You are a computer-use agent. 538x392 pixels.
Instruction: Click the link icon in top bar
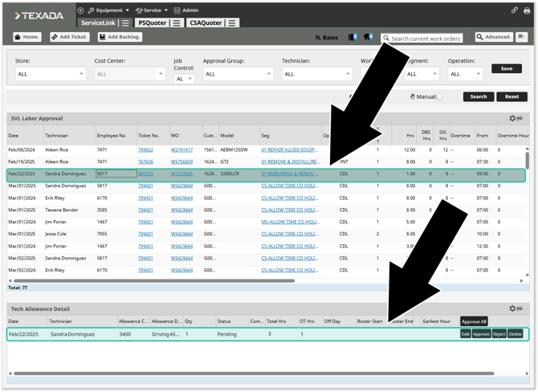pos(515,10)
